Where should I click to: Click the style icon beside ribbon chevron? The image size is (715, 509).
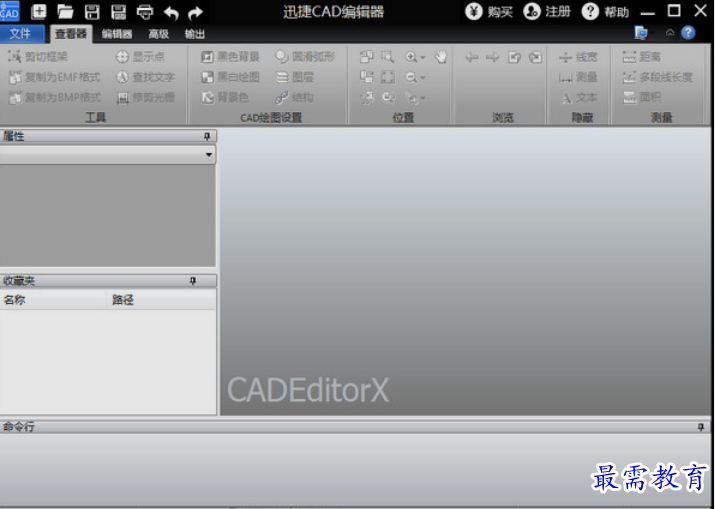pos(641,32)
